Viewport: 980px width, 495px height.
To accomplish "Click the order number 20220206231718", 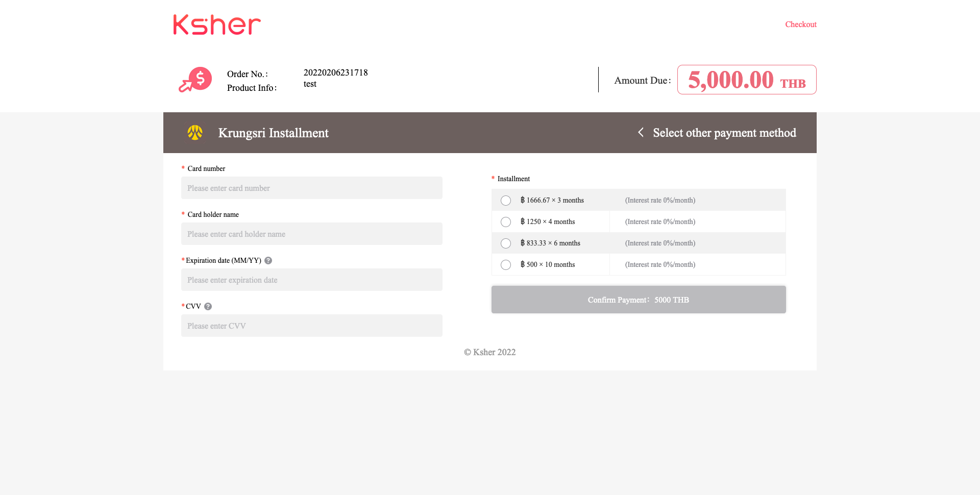I will point(336,72).
